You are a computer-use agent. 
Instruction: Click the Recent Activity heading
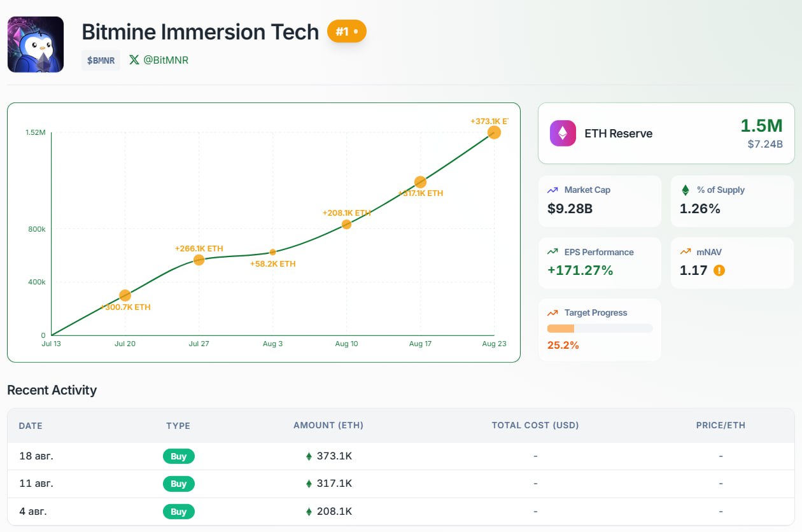click(x=52, y=390)
